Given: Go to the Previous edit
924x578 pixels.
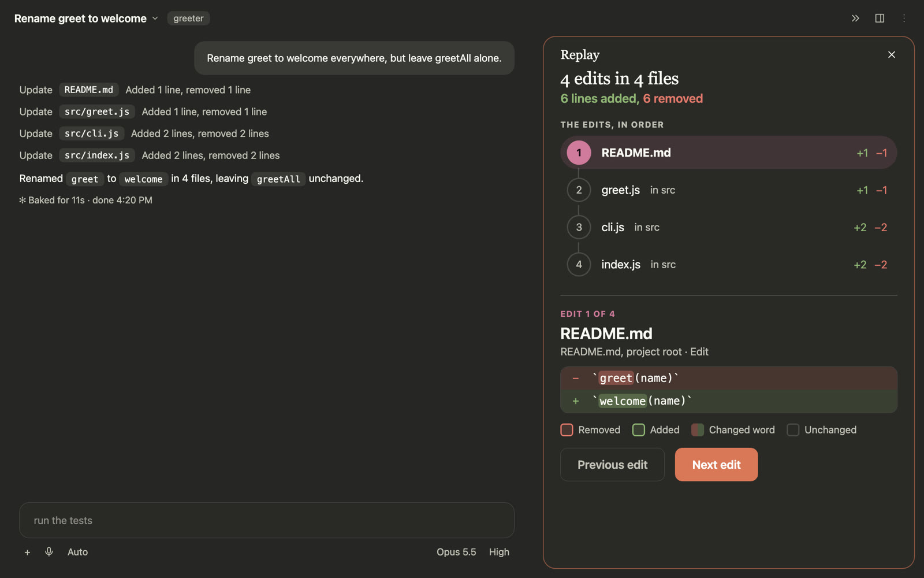Looking at the screenshot, I should coord(612,465).
